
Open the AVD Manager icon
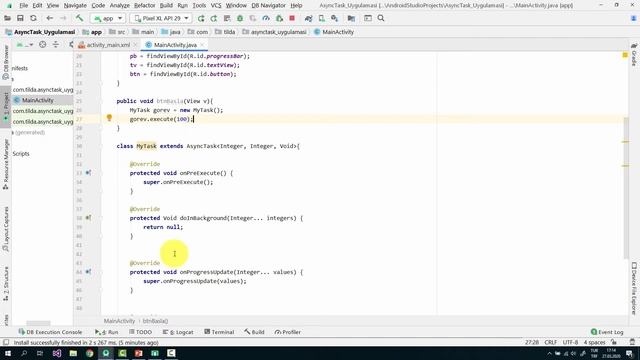(x=322, y=18)
